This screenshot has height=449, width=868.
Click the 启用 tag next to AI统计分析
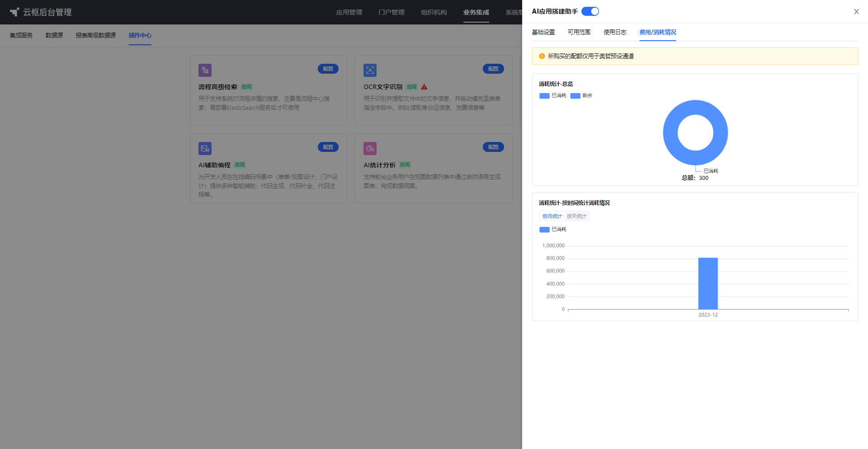pyautogui.click(x=405, y=165)
